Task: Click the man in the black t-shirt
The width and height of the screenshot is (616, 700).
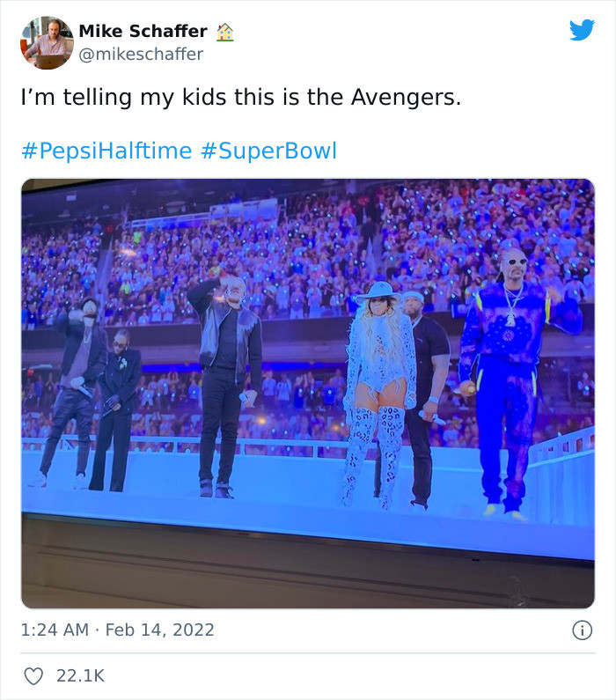Action: tap(428, 379)
